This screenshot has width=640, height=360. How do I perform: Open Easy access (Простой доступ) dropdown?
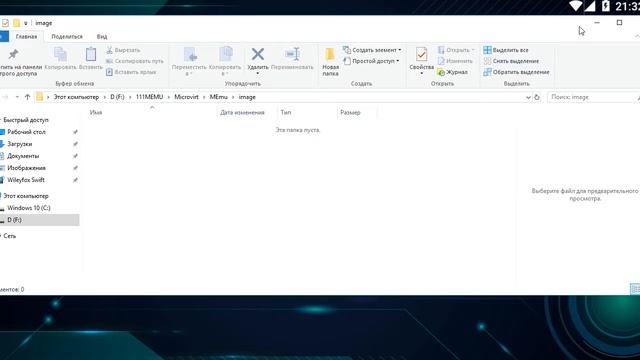pos(371,61)
